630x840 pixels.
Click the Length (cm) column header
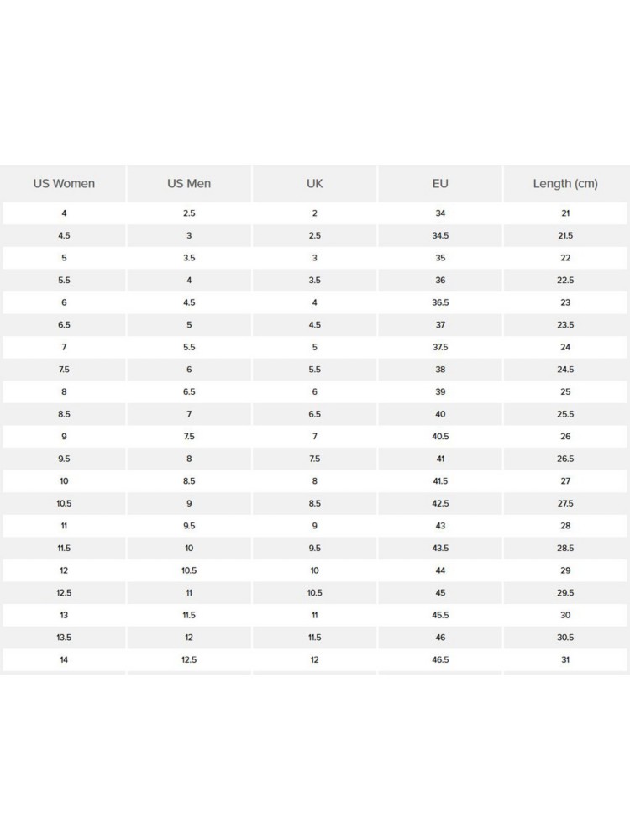(565, 183)
